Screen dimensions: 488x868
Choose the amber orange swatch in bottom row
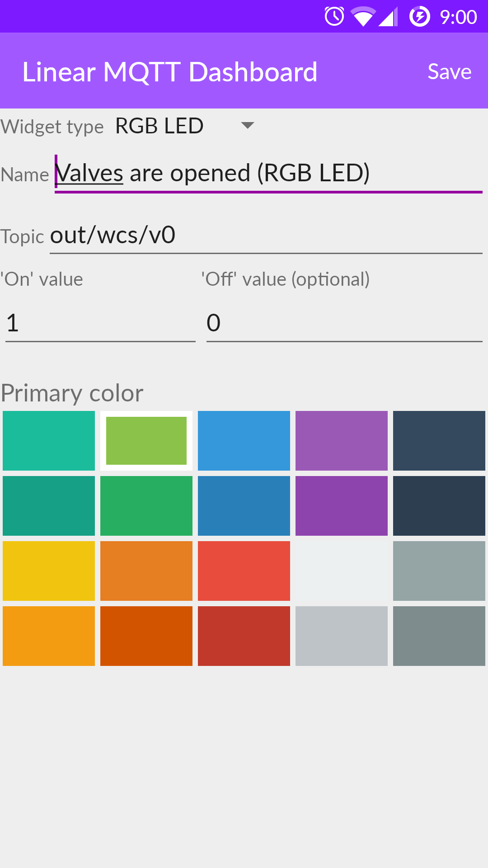click(49, 636)
